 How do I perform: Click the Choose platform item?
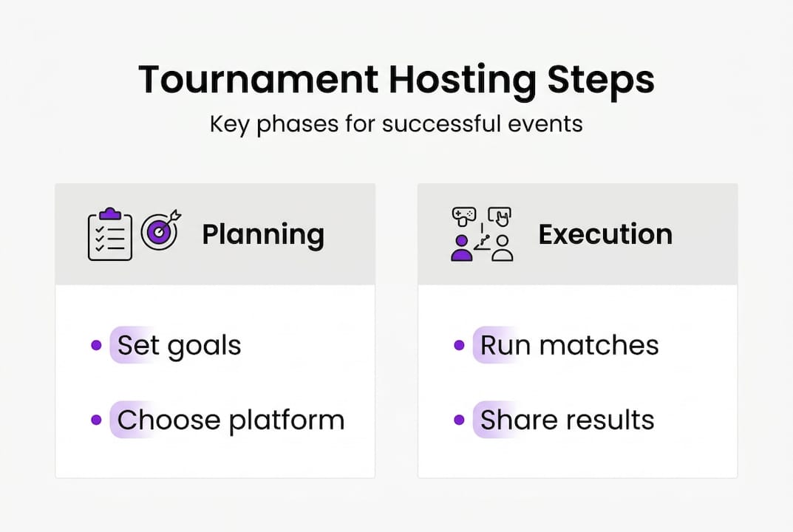(231, 420)
